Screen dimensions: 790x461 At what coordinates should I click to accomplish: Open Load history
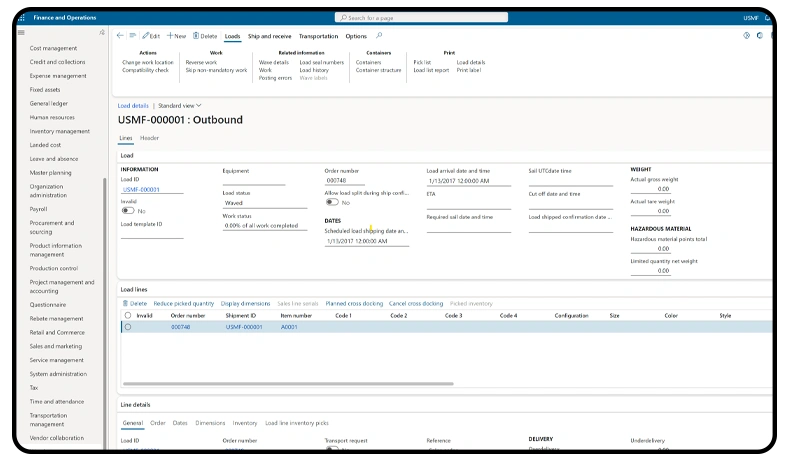314,70
